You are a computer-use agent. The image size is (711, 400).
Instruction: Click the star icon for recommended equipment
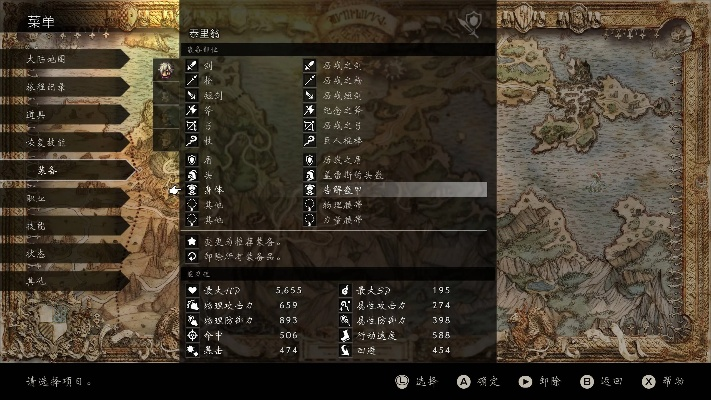point(192,241)
